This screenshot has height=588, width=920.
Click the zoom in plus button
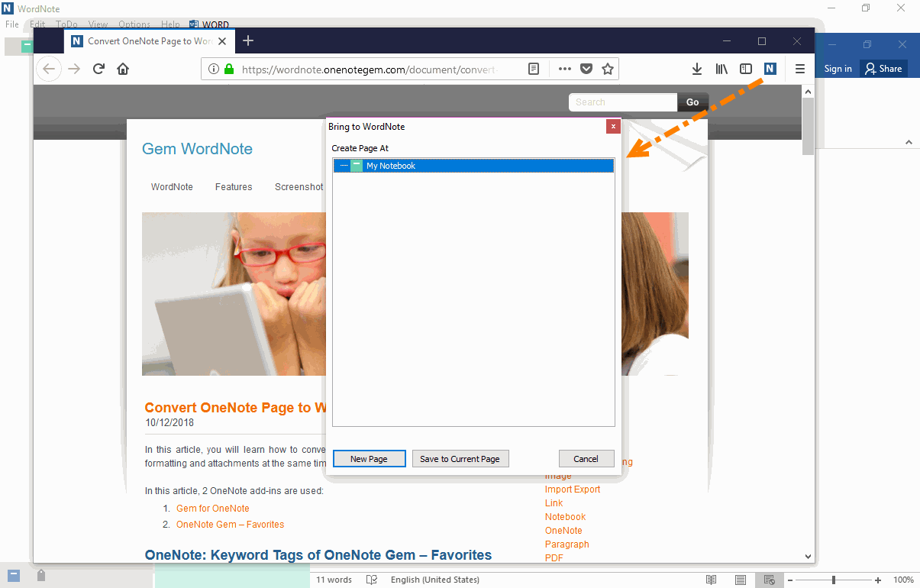[x=878, y=580]
